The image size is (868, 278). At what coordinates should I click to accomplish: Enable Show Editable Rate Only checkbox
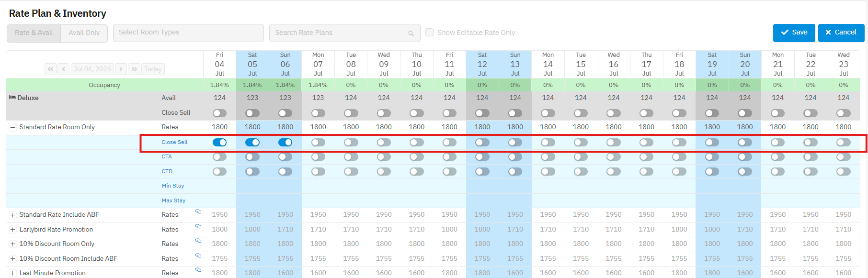[x=430, y=33]
